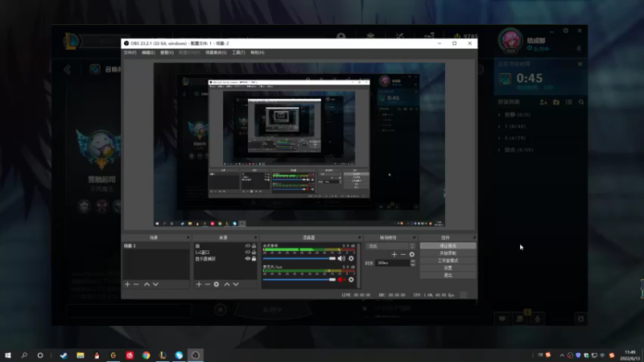Toggle visibility eye of 显示器捕获 source
Image resolution: width=644 pixels, height=362 pixels.
coord(247,259)
